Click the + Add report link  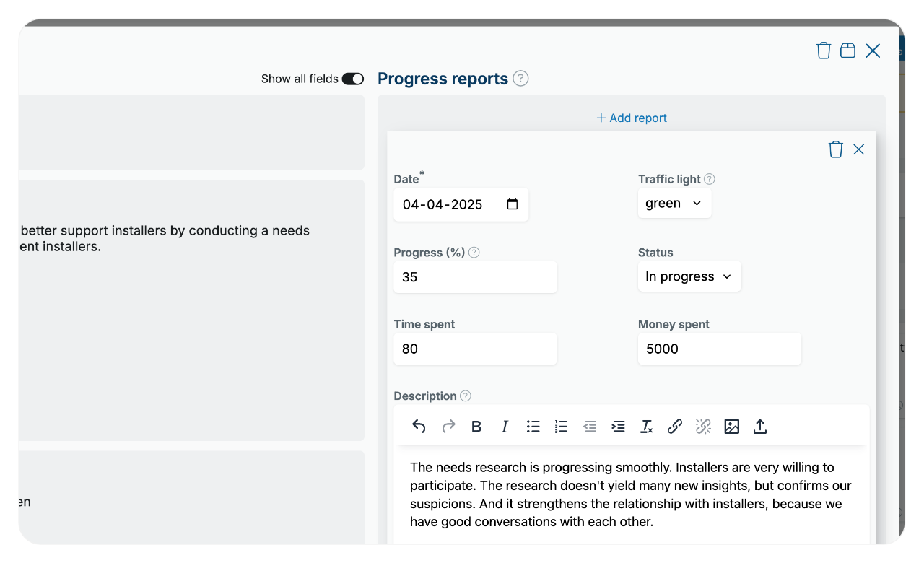(632, 118)
